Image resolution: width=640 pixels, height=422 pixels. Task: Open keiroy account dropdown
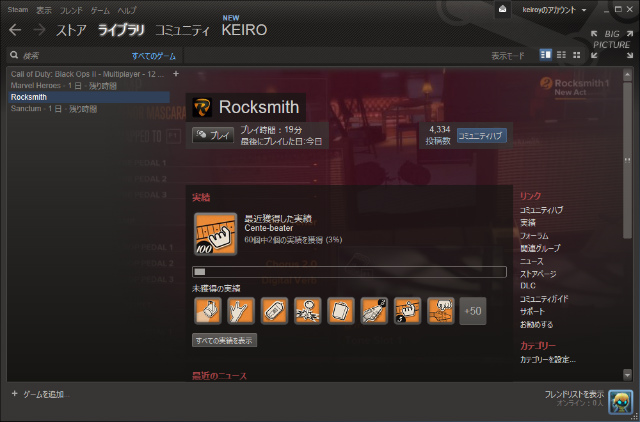point(554,10)
